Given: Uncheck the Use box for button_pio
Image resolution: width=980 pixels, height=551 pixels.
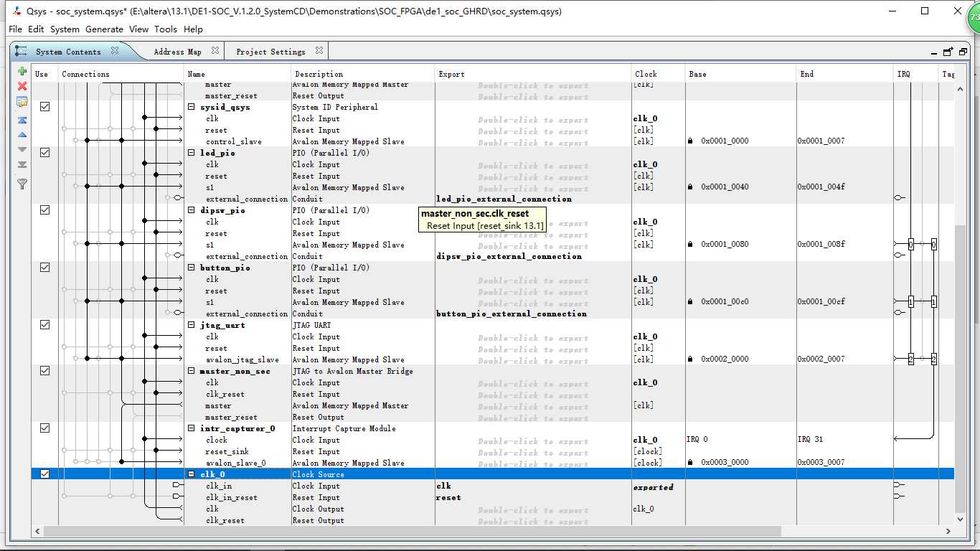Looking at the screenshot, I should tap(44, 267).
